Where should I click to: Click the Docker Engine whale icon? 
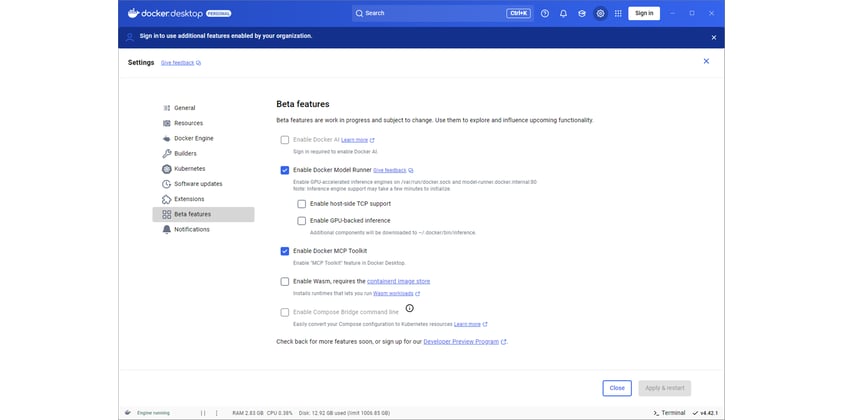[x=167, y=138]
